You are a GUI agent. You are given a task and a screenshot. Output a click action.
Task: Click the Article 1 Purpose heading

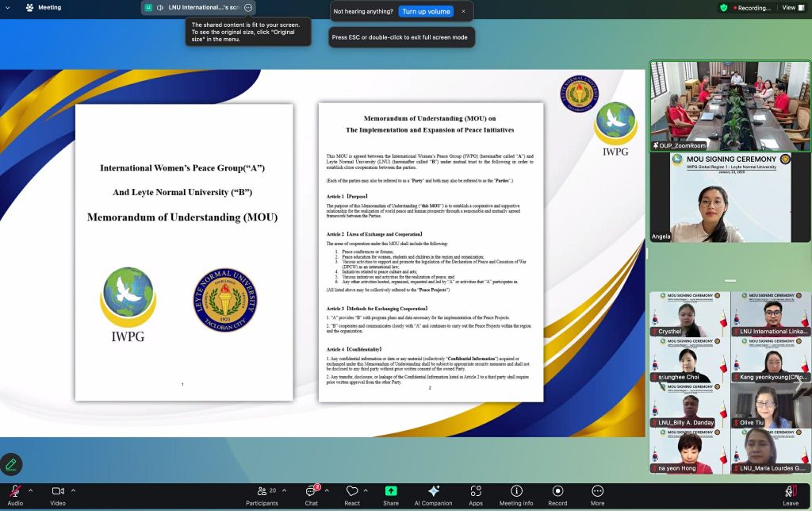[x=347, y=197]
